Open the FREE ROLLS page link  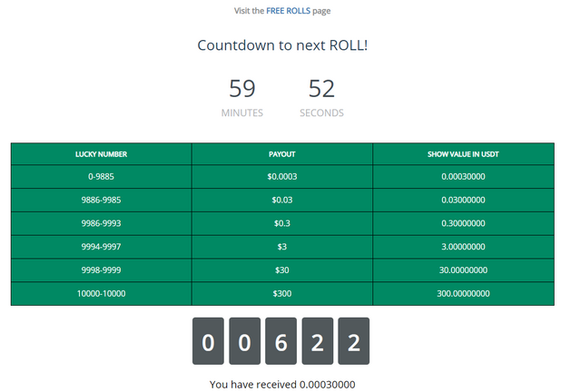(288, 11)
